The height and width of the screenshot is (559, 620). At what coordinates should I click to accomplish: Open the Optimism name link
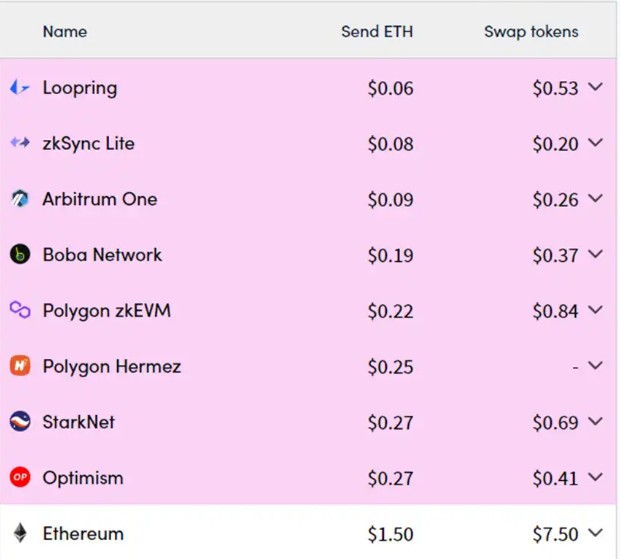[83, 478]
